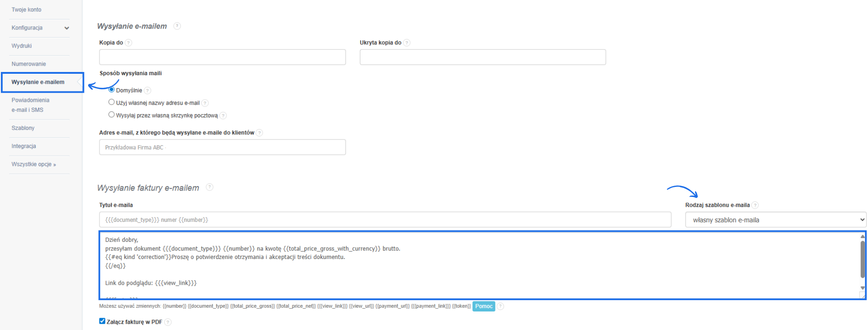
Task: Open Rodzaj szablonu e-maila dropdown
Action: point(776,220)
